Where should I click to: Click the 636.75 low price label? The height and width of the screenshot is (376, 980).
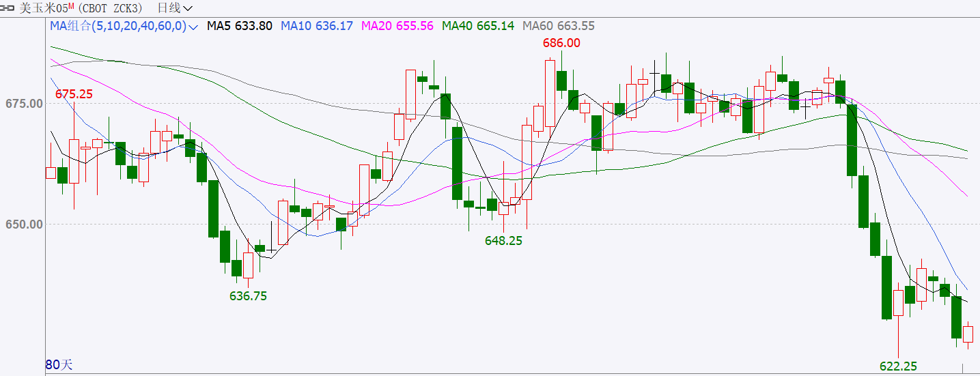[249, 296]
